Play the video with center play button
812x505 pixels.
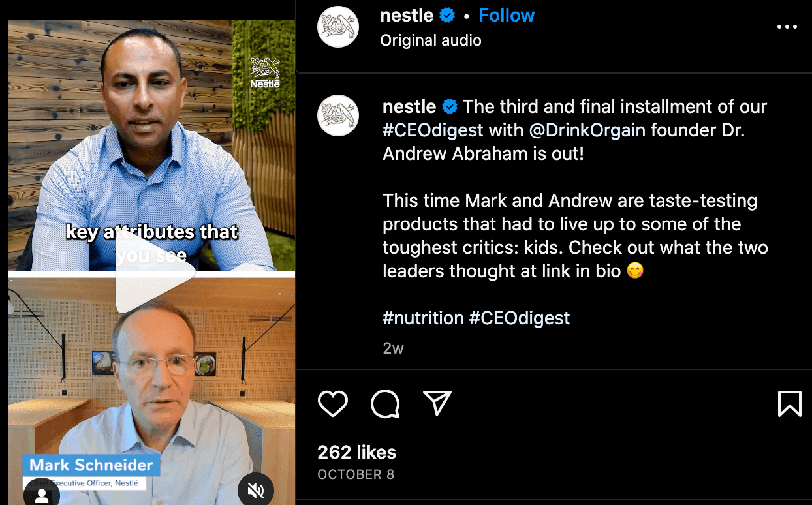154,273
